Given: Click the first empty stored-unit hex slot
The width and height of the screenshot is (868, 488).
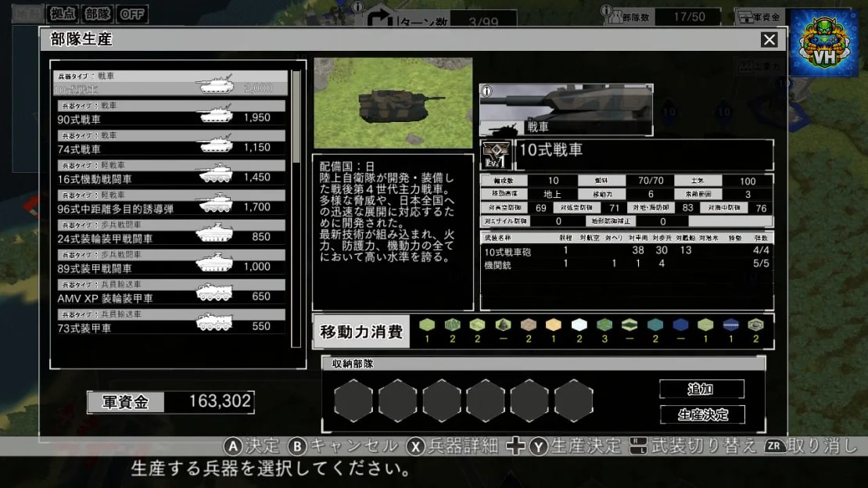Looking at the screenshot, I should point(353,400).
